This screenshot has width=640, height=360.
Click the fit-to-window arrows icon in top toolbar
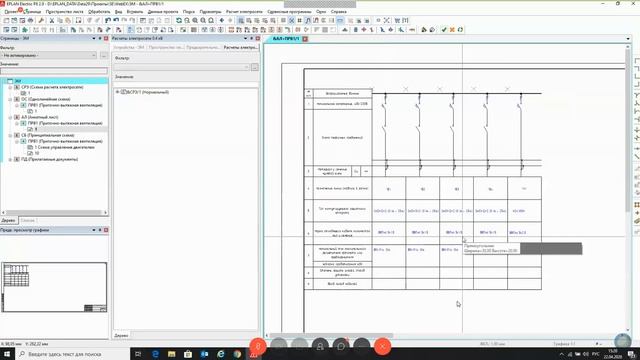(387, 20)
